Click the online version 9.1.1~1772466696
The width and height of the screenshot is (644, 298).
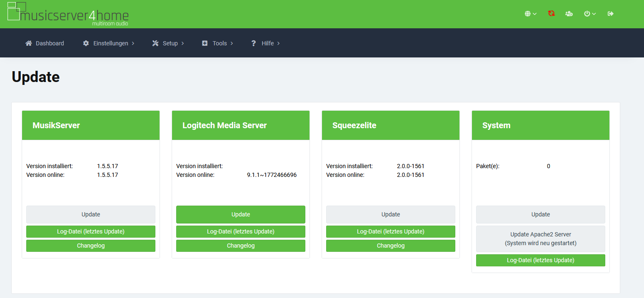[x=272, y=175]
